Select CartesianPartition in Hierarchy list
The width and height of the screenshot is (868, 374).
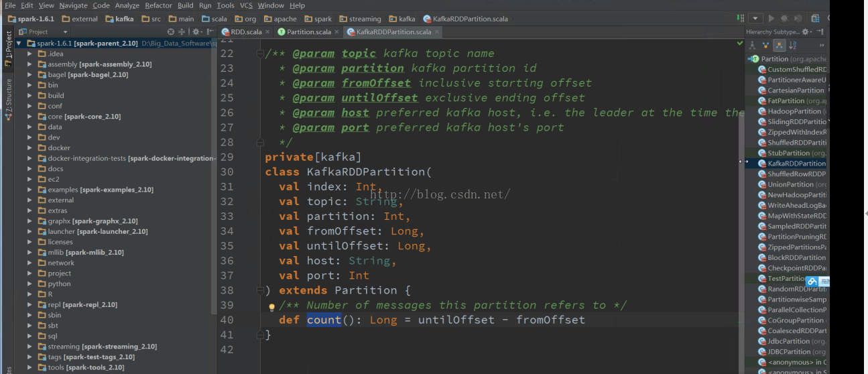pyautogui.click(x=792, y=90)
